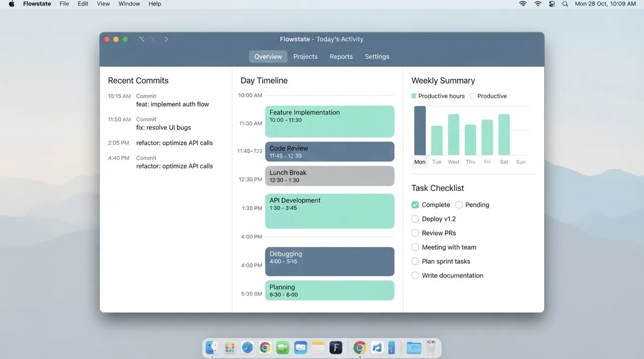This screenshot has height=359, width=644.
Task: Uncheck the Complete checkbox
Action: click(415, 205)
